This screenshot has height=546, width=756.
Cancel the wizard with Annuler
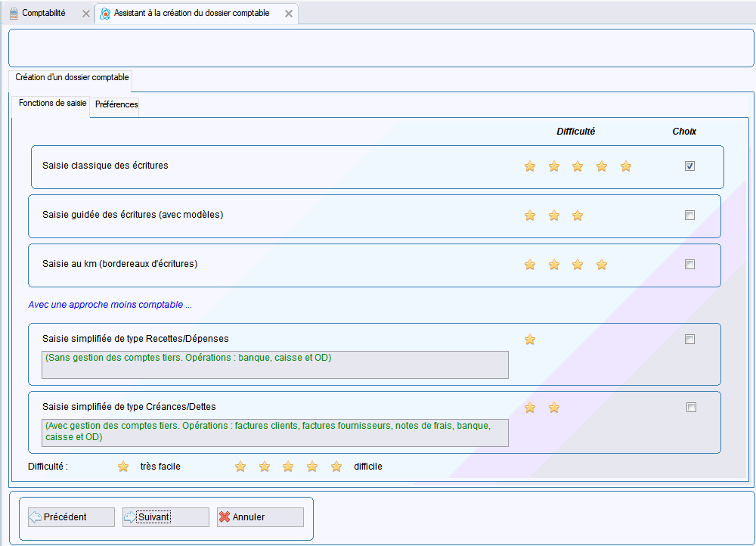coord(260,517)
